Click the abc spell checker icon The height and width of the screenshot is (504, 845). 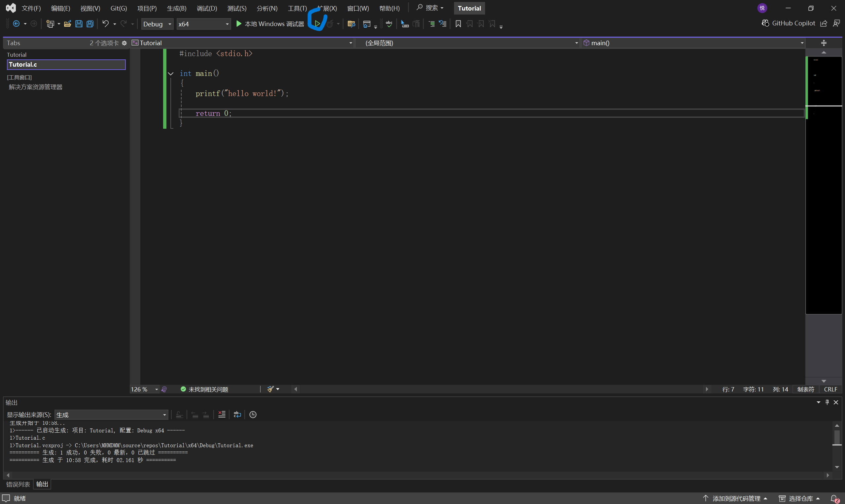point(389,24)
